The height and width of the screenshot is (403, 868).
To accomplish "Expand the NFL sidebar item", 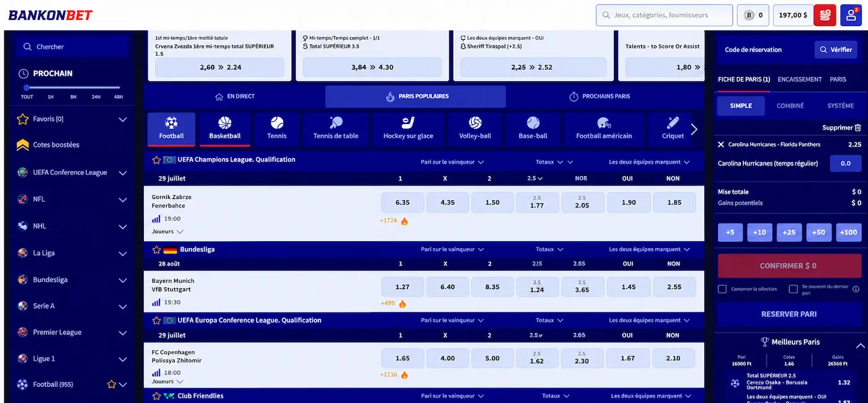I will 123,200.
